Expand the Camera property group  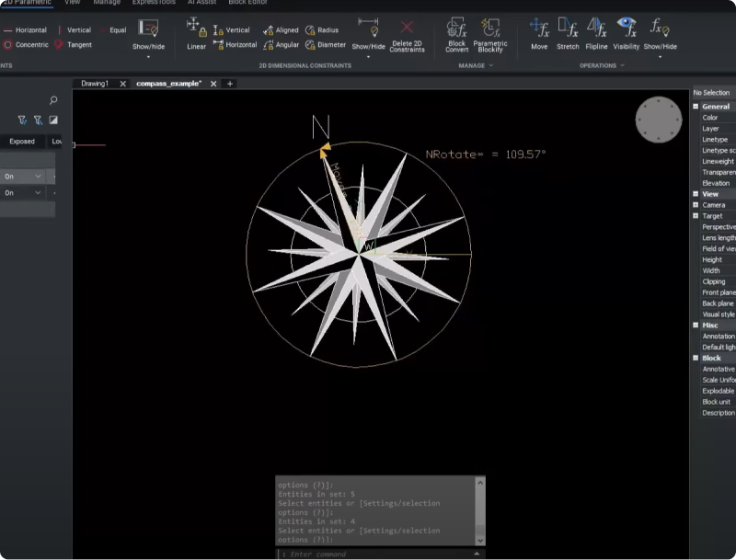tap(696, 205)
